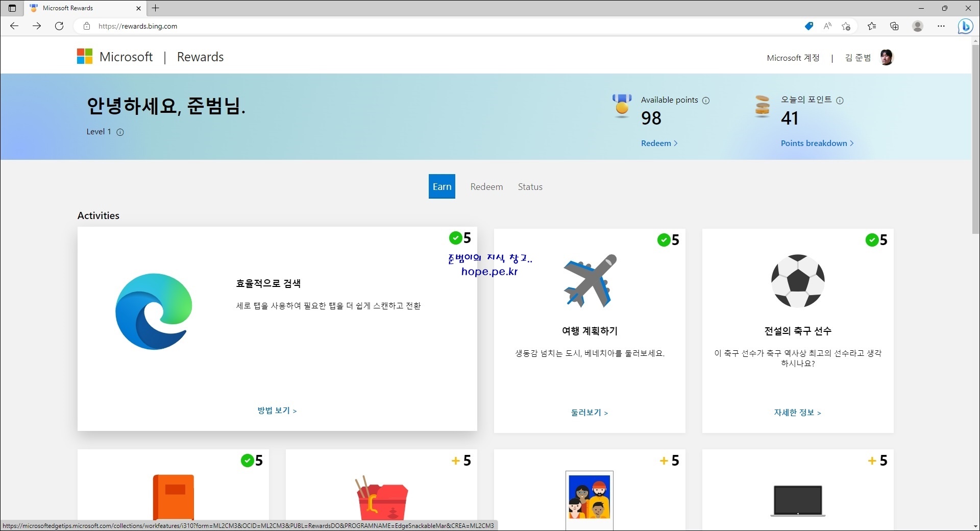Viewport: 980px width, 531px height.
Task: Add page to favorites star icon
Action: [846, 26]
